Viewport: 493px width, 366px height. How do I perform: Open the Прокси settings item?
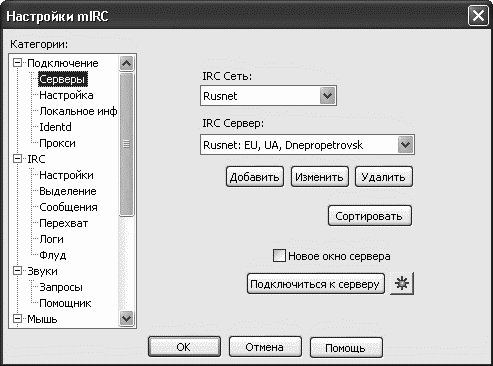pos(57,143)
